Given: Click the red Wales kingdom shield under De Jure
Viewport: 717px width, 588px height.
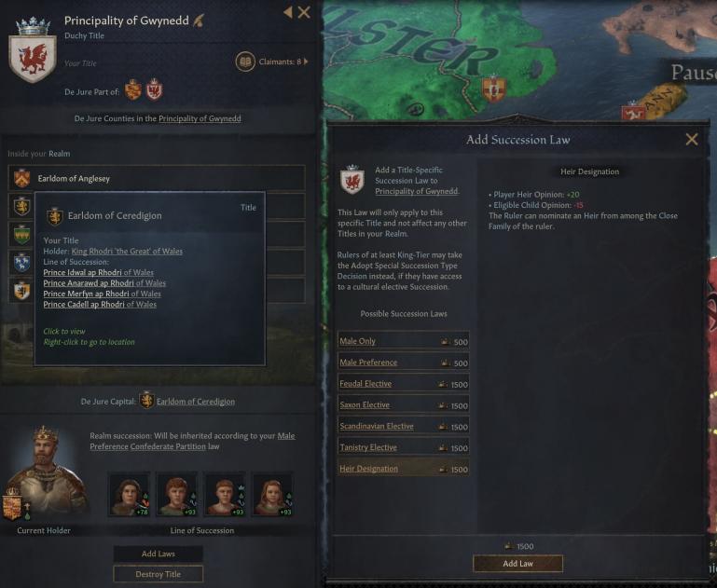Looking at the screenshot, I should coord(154,89).
